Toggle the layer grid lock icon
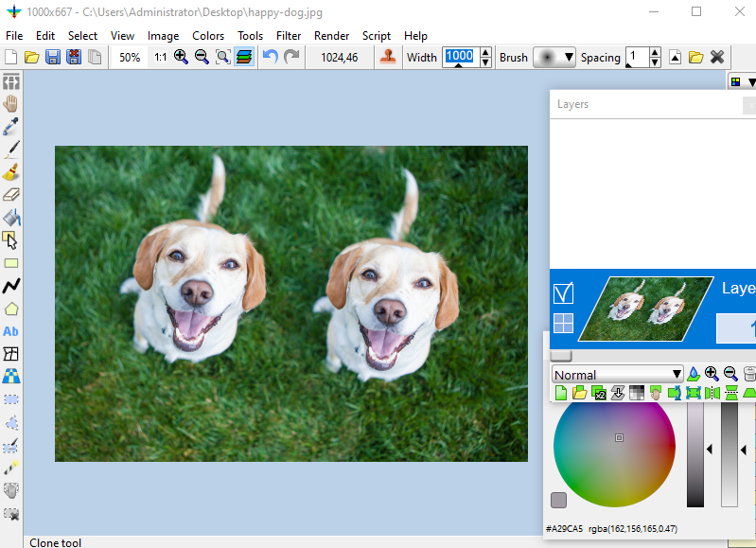 pyautogui.click(x=563, y=323)
